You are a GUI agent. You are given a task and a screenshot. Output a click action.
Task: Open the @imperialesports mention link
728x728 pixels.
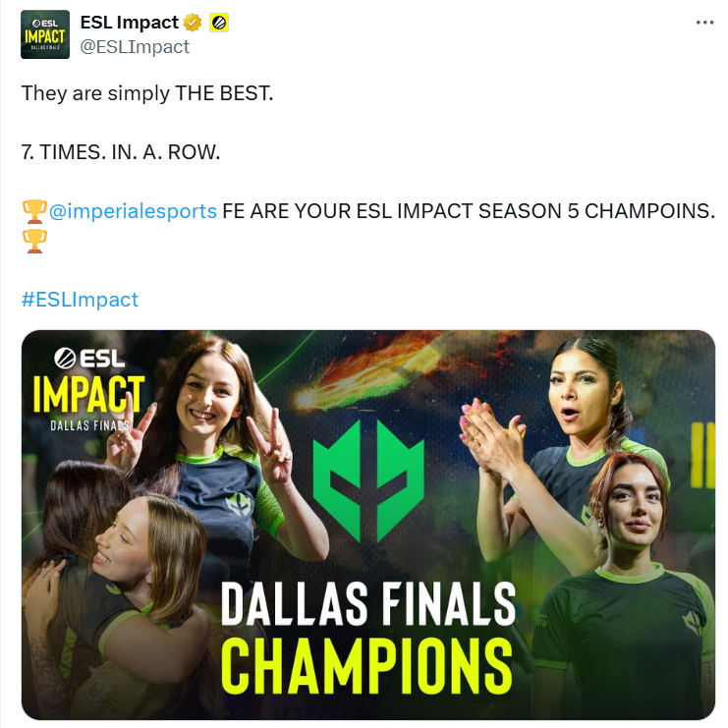(x=133, y=211)
